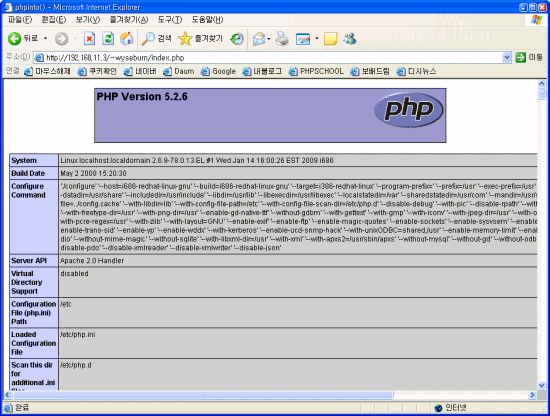Open the 디시뉴스 links bar bookmark

416,71
